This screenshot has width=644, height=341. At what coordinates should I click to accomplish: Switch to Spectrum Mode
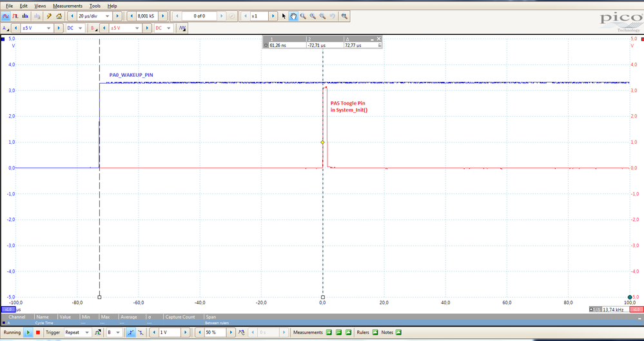click(26, 16)
